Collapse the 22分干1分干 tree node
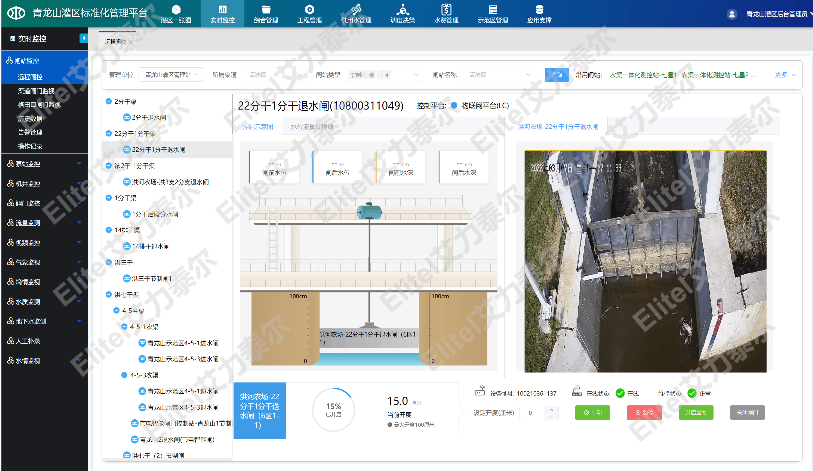The height and width of the screenshot is (471, 813). coord(111,132)
